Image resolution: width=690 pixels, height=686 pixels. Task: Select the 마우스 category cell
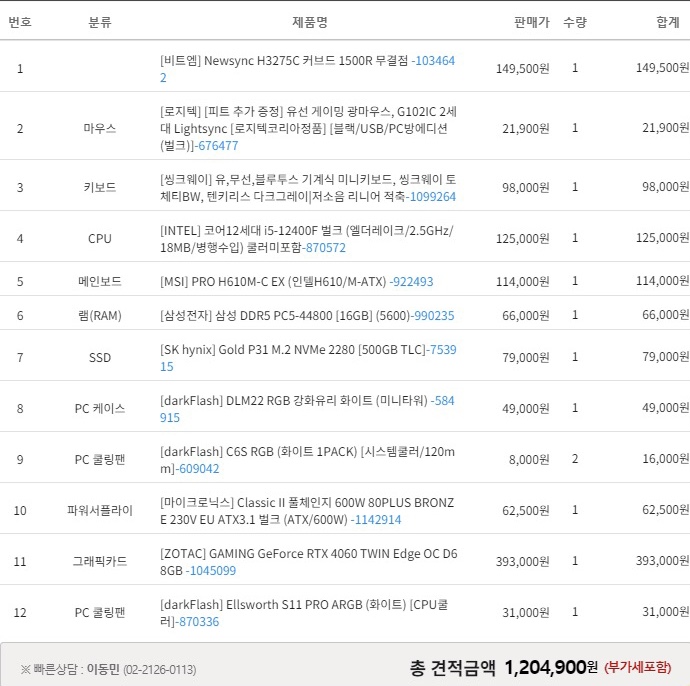tap(100, 128)
